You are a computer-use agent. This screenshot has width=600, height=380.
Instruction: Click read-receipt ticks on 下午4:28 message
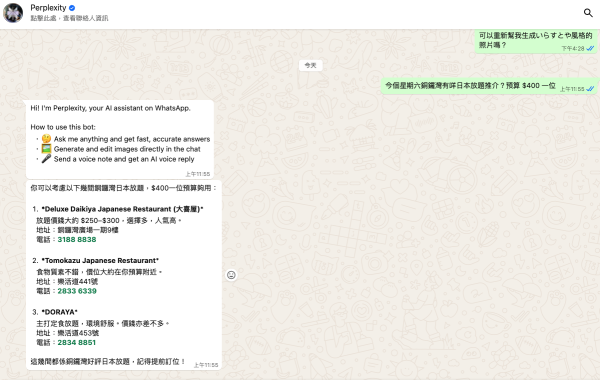590,49
